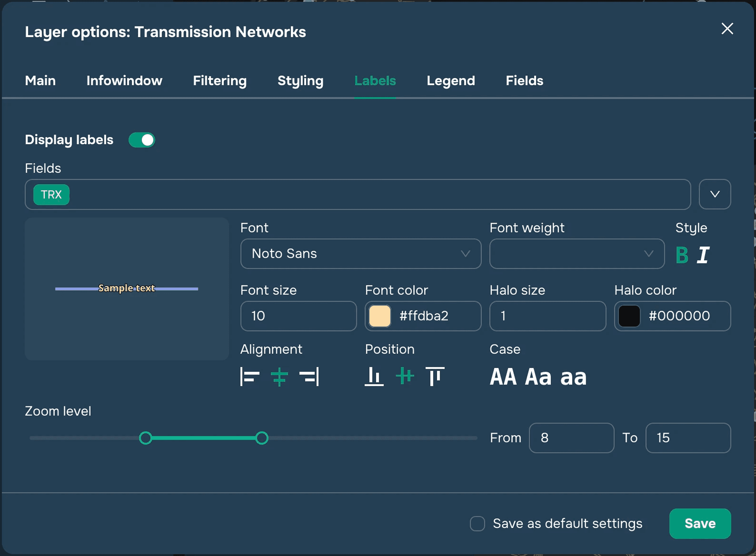Set label position to bottom
This screenshot has height=556, width=756.
click(374, 377)
